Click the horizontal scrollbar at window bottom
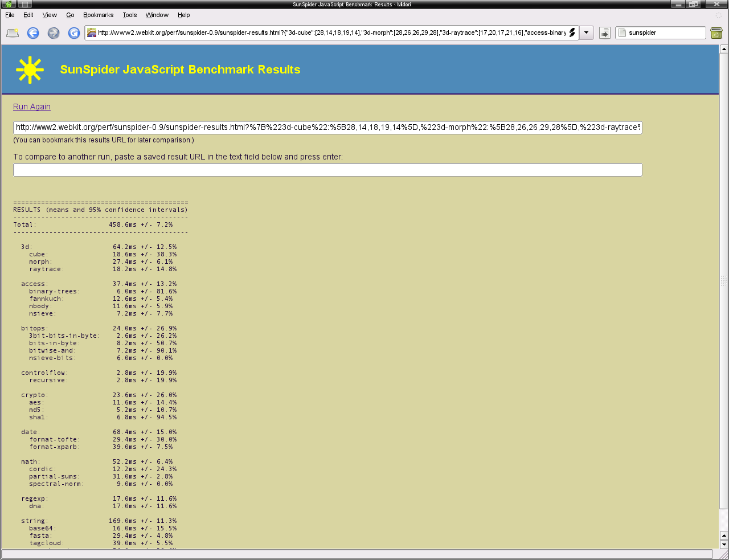 tap(357, 554)
